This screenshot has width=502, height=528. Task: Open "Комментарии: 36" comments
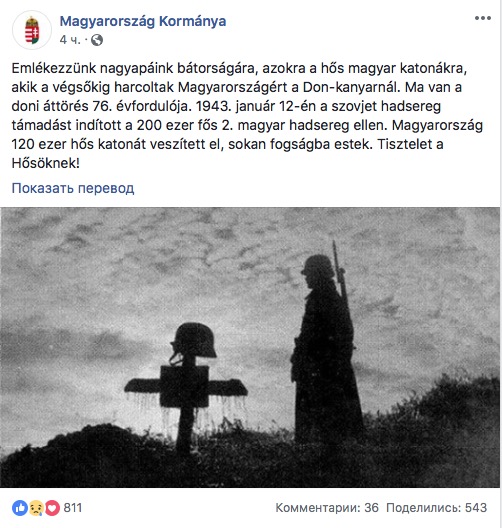327,508
